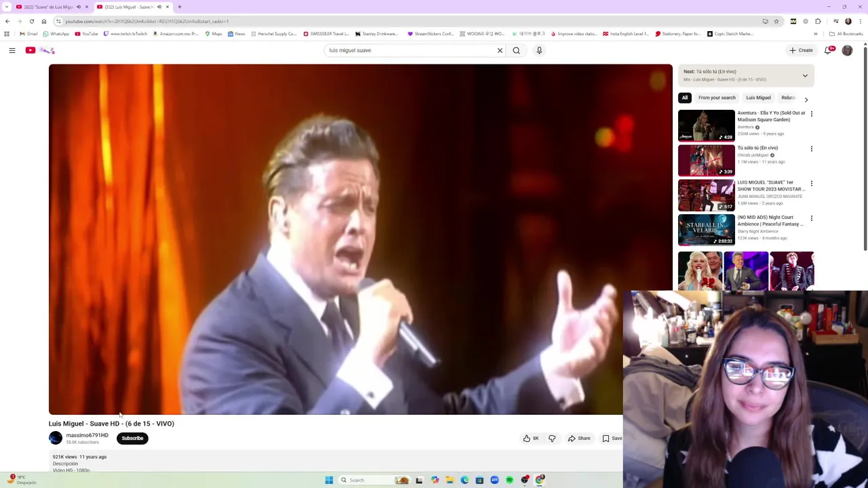Open the YouTube bookmark in bookmarks bar
The height and width of the screenshot is (488, 868).
pos(86,34)
